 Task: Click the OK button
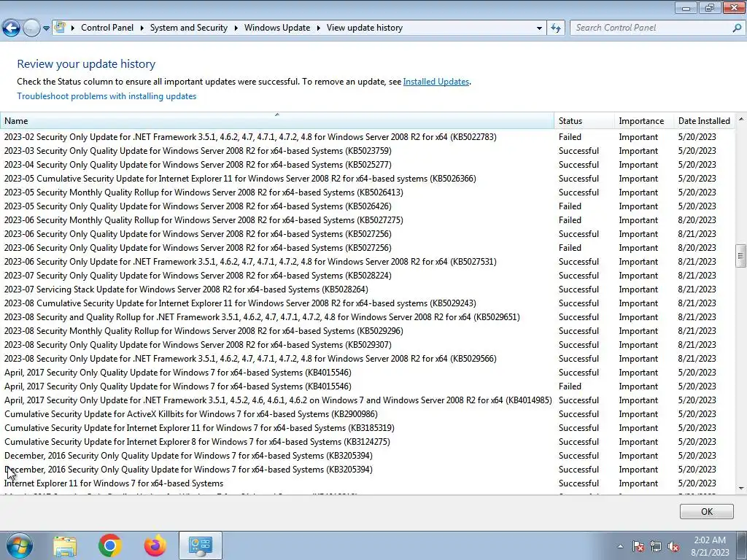point(706,511)
